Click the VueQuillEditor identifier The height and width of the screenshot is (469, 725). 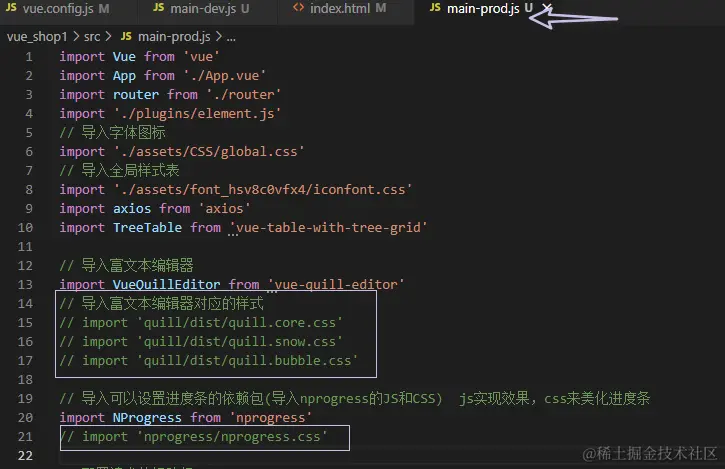coord(166,284)
